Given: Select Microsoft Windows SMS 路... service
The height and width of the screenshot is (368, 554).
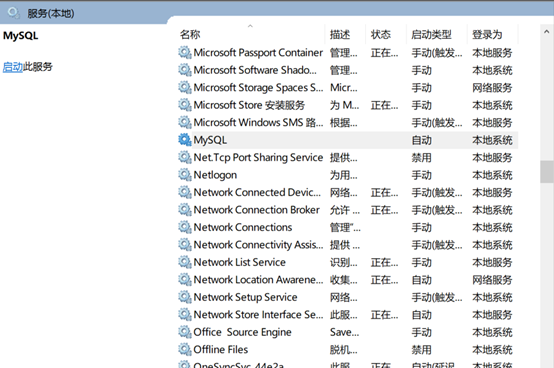Looking at the screenshot, I should (x=258, y=123).
